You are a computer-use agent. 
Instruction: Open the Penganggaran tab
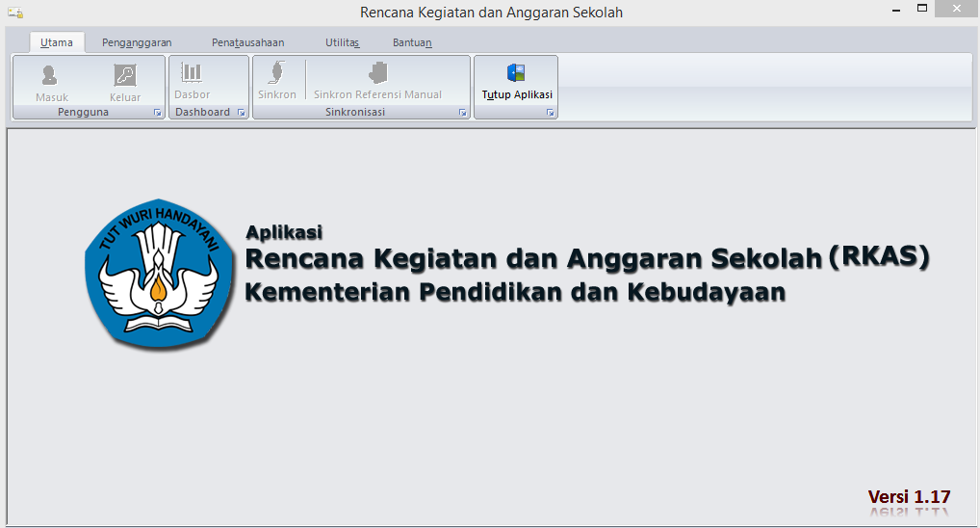(x=137, y=42)
